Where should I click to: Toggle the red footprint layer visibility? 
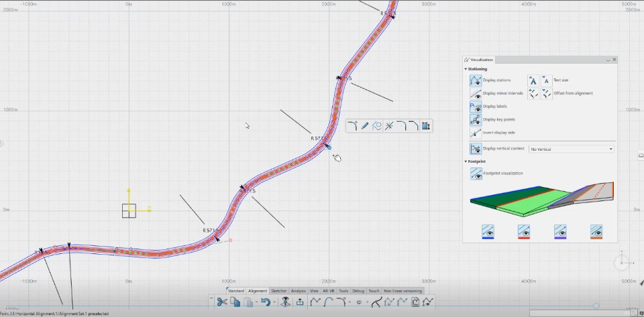click(x=524, y=231)
